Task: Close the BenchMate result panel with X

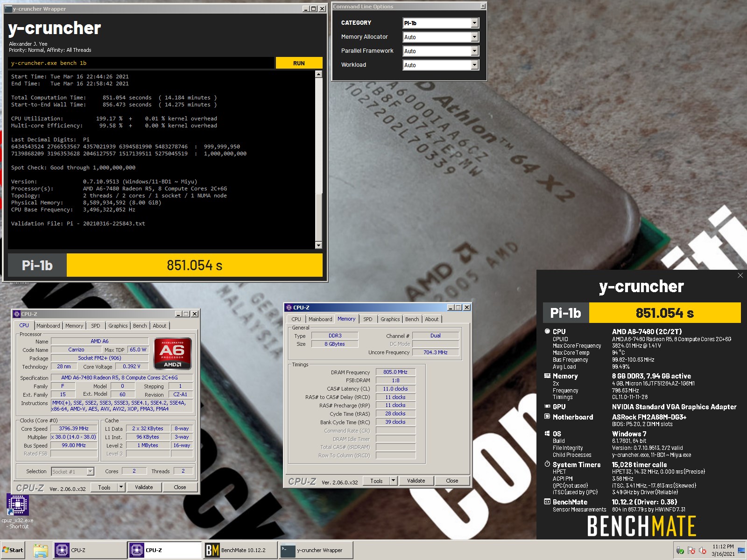Action: coord(740,275)
